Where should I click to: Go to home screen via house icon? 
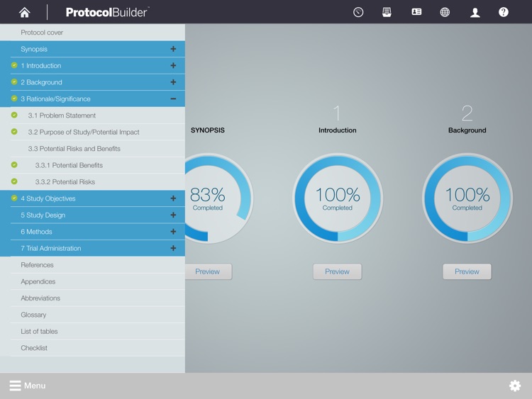click(24, 13)
